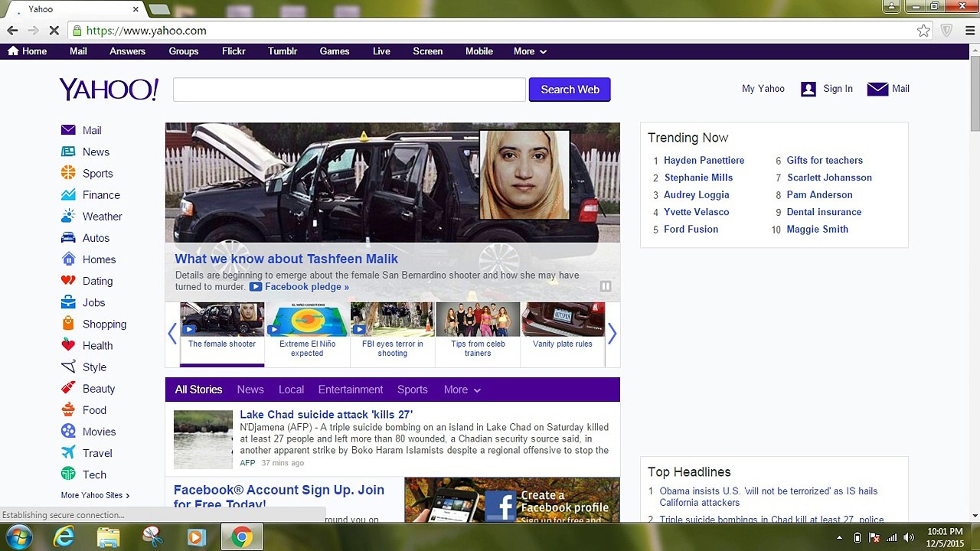Stop loading the Yahoo page
The image size is (980, 551).
54,31
